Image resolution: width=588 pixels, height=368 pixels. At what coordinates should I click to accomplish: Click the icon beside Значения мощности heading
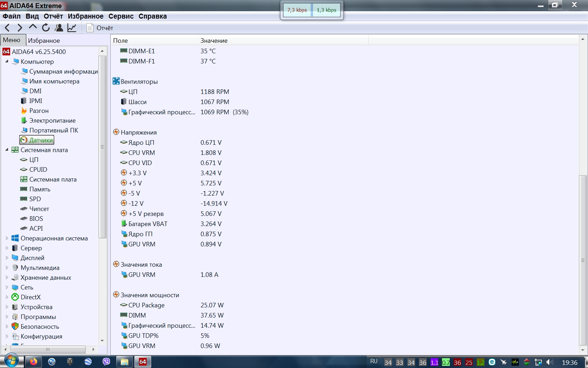[x=116, y=295]
